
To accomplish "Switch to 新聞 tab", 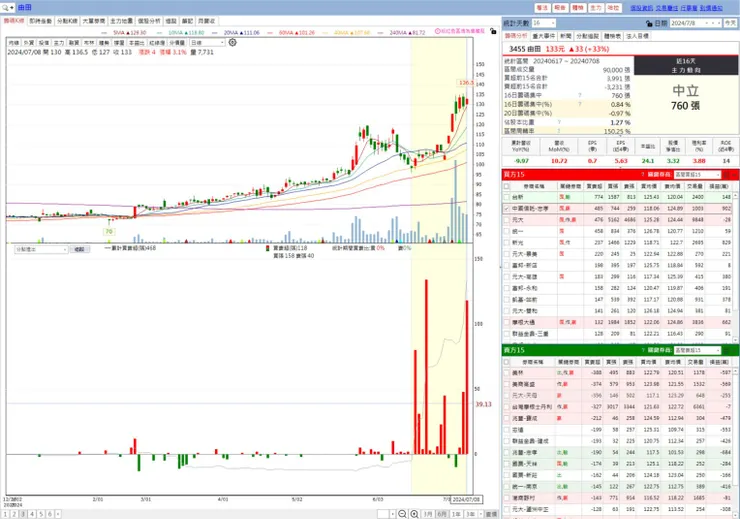I will 566,36.
